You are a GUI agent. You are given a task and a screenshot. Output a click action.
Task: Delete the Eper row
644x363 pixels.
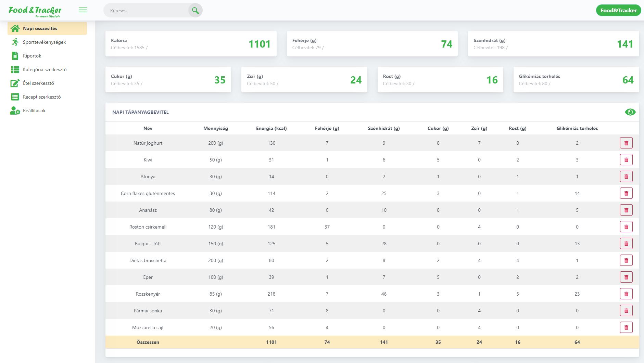626,277
